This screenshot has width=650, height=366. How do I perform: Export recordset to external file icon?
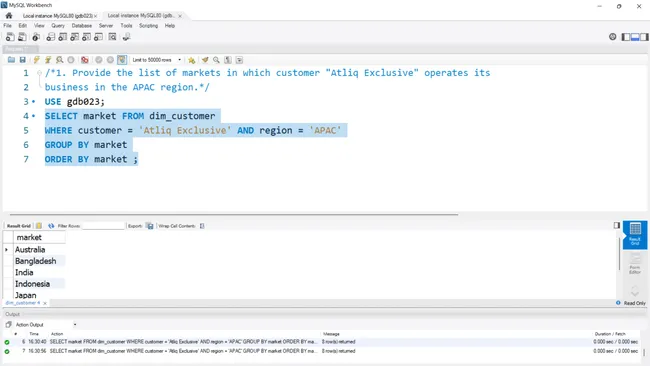150,226
